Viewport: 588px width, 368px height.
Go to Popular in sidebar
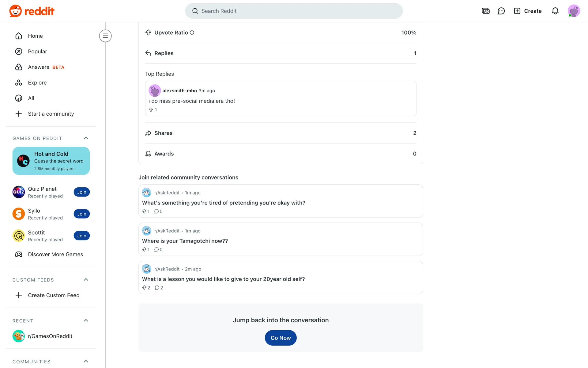[37, 52]
